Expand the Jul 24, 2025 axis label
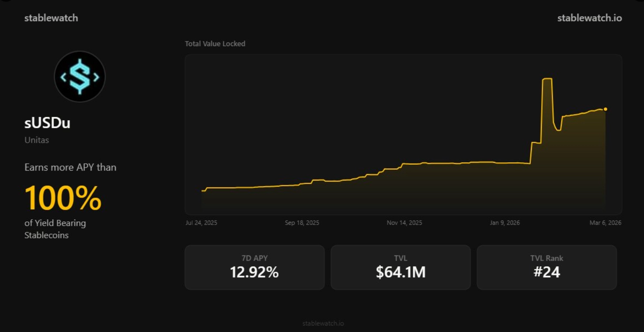This screenshot has width=644, height=332. point(201,222)
